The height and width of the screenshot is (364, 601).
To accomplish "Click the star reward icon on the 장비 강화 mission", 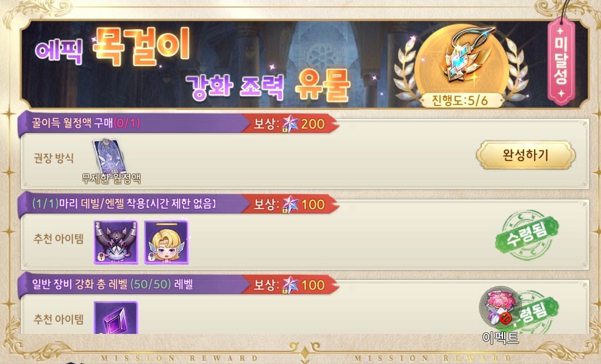I will pyautogui.click(x=290, y=285).
